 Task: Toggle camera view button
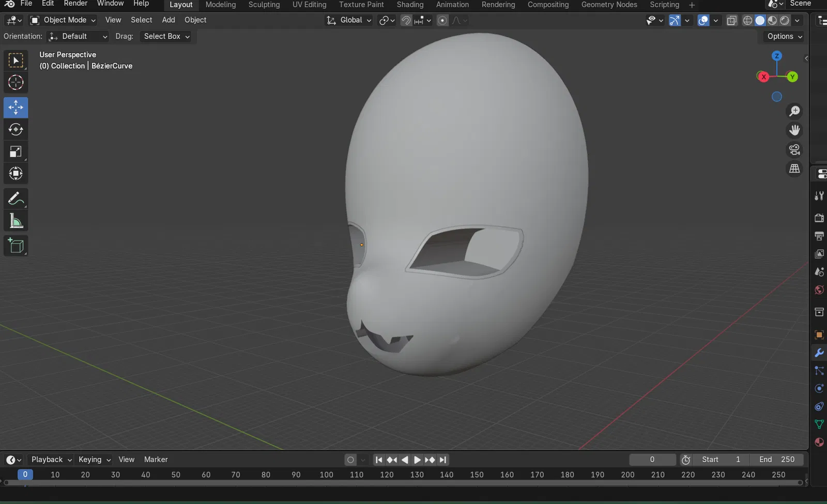(794, 150)
